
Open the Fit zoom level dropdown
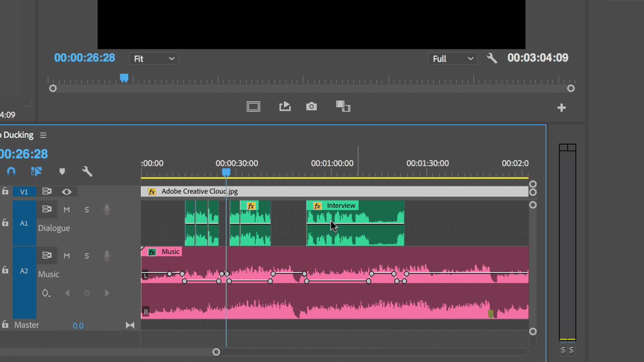click(x=153, y=58)
